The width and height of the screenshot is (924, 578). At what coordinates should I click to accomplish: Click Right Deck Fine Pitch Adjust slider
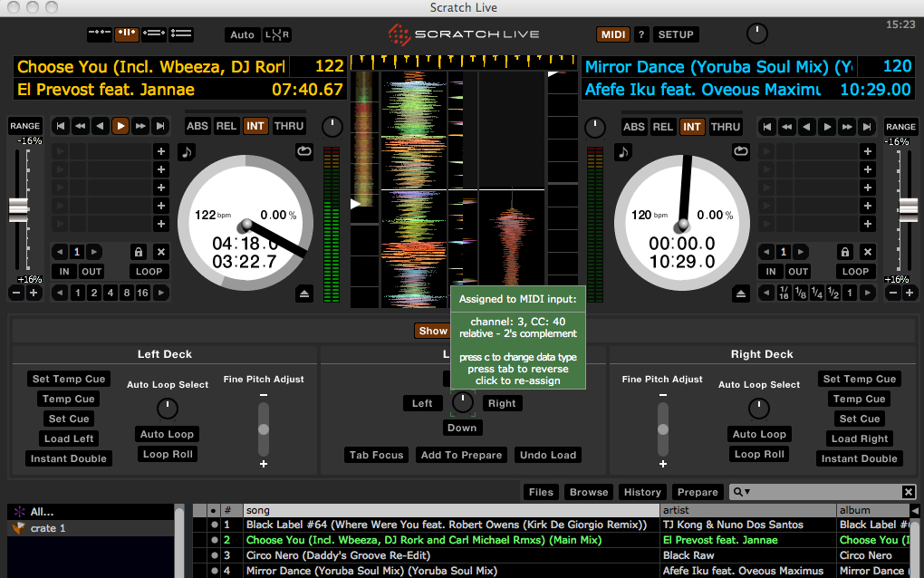[x=663, y=429]
